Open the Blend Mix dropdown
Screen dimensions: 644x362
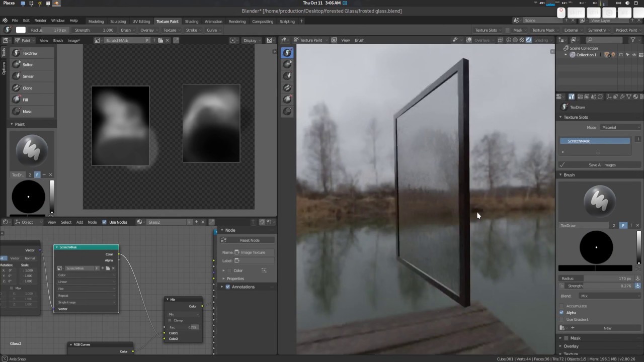tap(609, 296)
